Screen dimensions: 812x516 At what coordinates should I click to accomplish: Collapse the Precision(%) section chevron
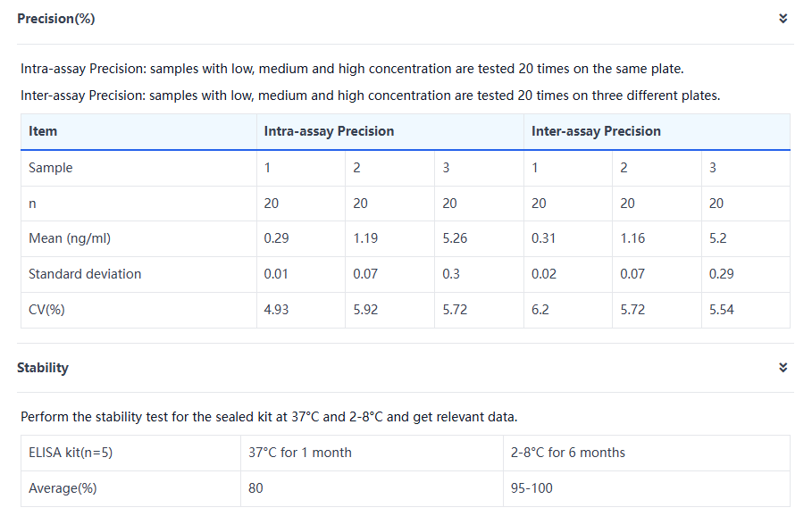pyautogui.click(x=783, y=19)
